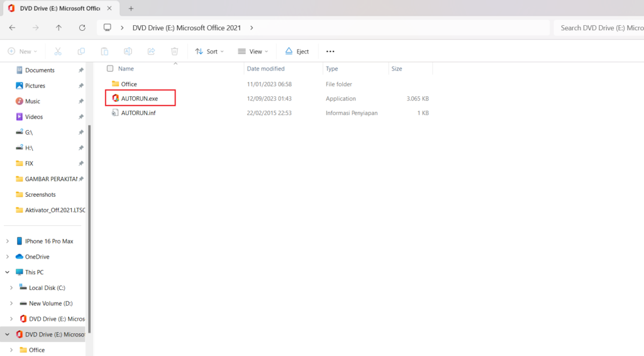Switch to the DVD Drive (E:) tab
The width and height of the screenshot is (644, 356).
point(60,8)
